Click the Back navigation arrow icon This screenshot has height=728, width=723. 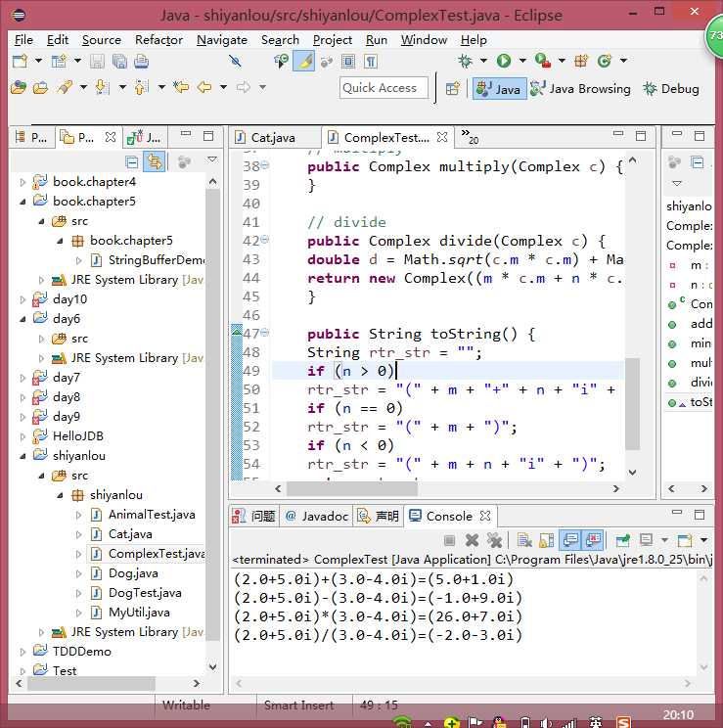click(x=204, y=87)
